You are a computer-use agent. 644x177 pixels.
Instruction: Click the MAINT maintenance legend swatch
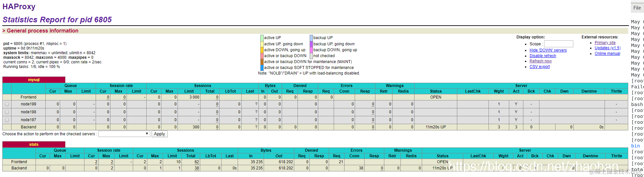coord(262,62)
